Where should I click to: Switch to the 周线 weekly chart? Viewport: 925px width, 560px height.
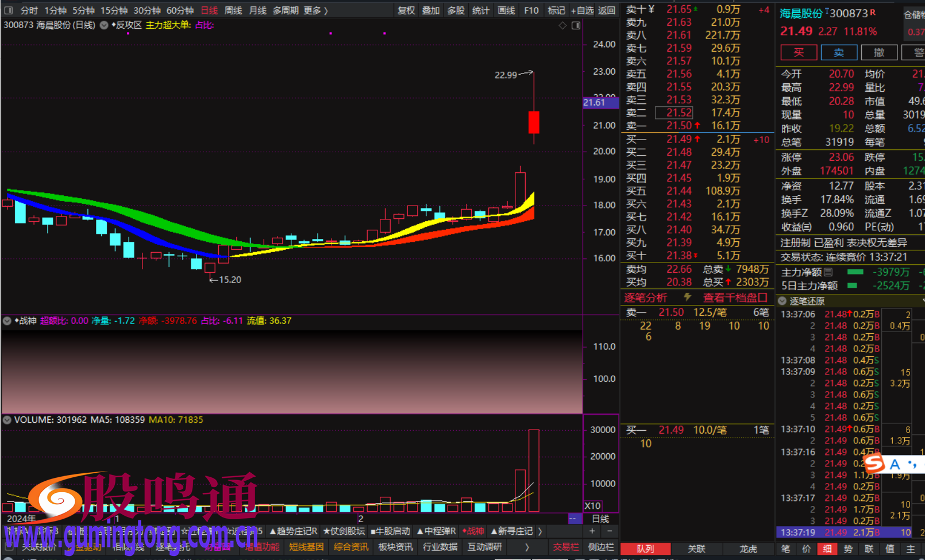[233, 10]
